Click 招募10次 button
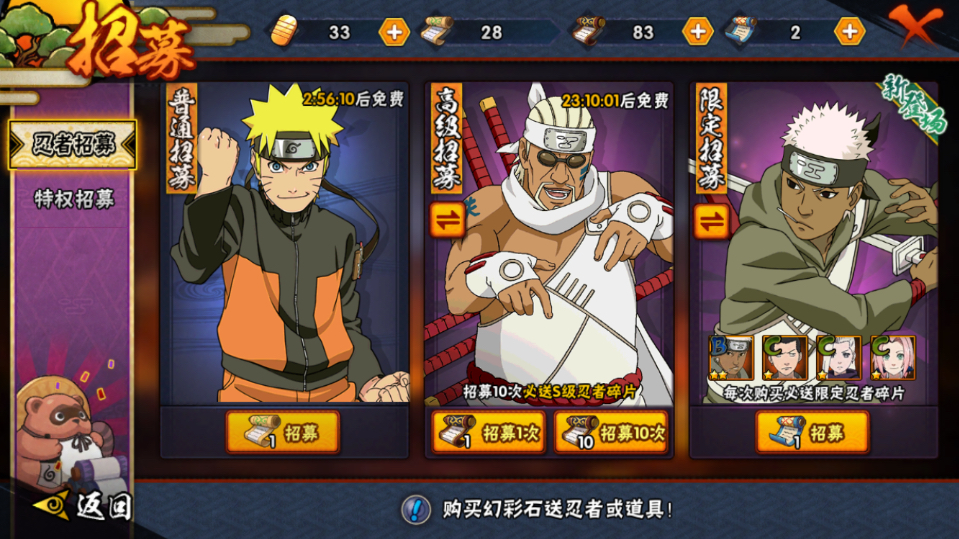Screen dimensions: 959x539 (x=610, y=433)
